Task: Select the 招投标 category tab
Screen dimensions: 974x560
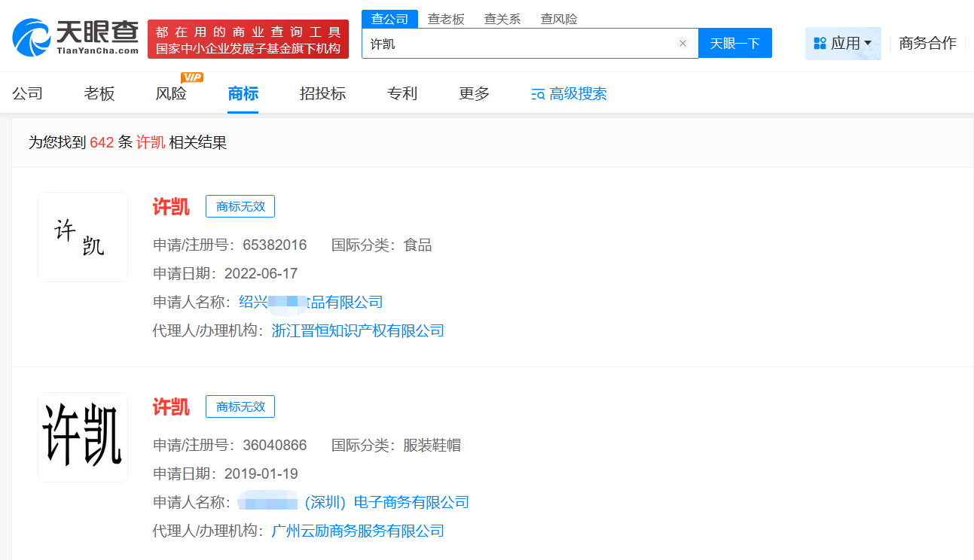Action: tap(322, 93)
